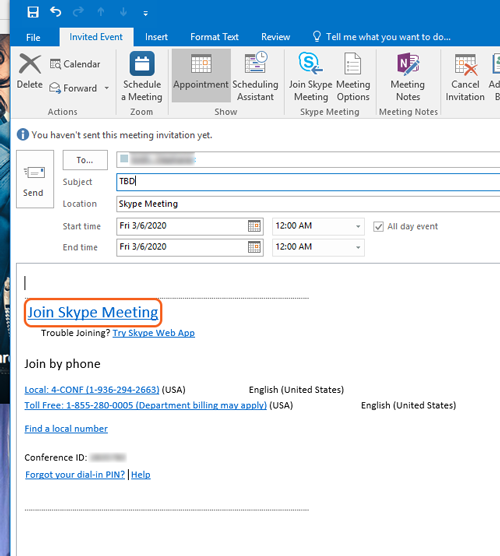The height and width of the screenshot is (556, 500).
Task: Send the meeting invitation
Action: [35, 179]
